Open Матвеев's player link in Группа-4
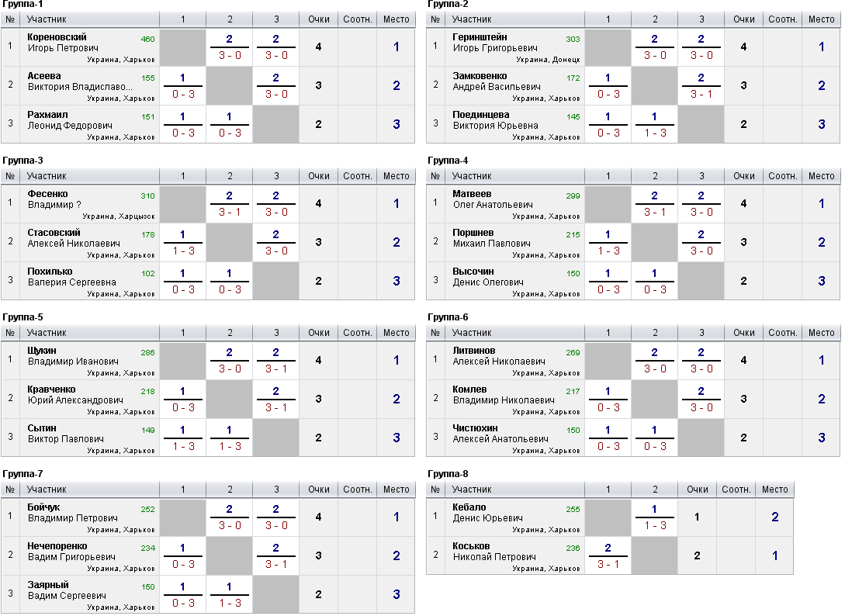Viewport: 845px width, 616px height. (x=472, y=194)
